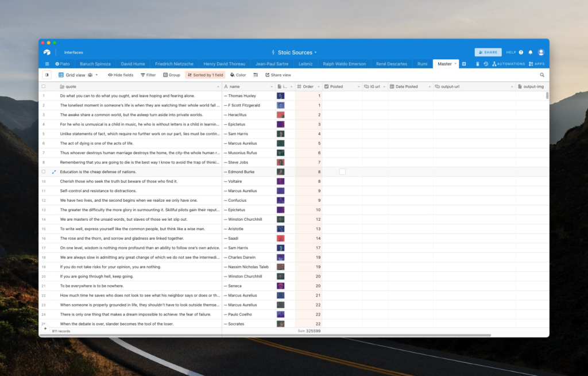
Task: Click the Grid view icon
Action: coord(61,75)
